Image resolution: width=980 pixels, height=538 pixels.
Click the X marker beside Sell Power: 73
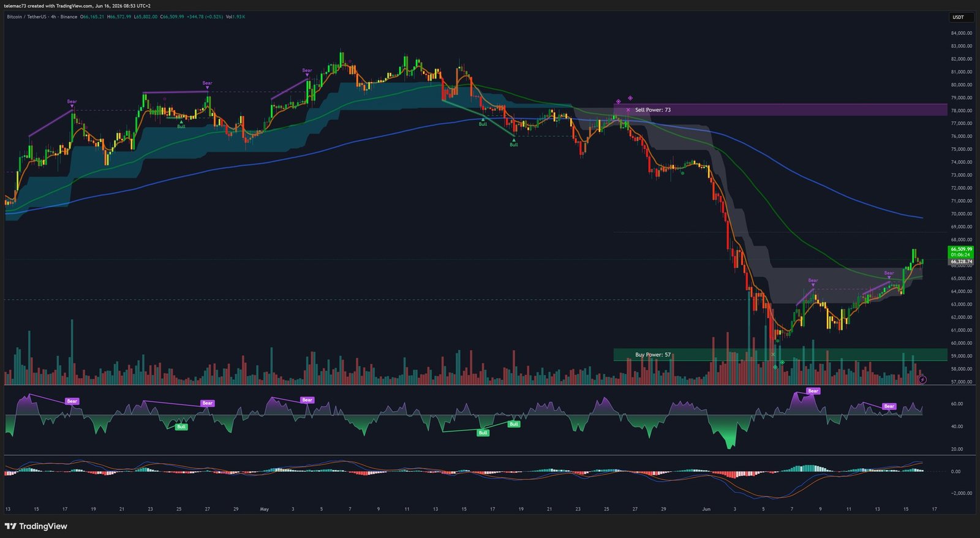pos(628,110)
